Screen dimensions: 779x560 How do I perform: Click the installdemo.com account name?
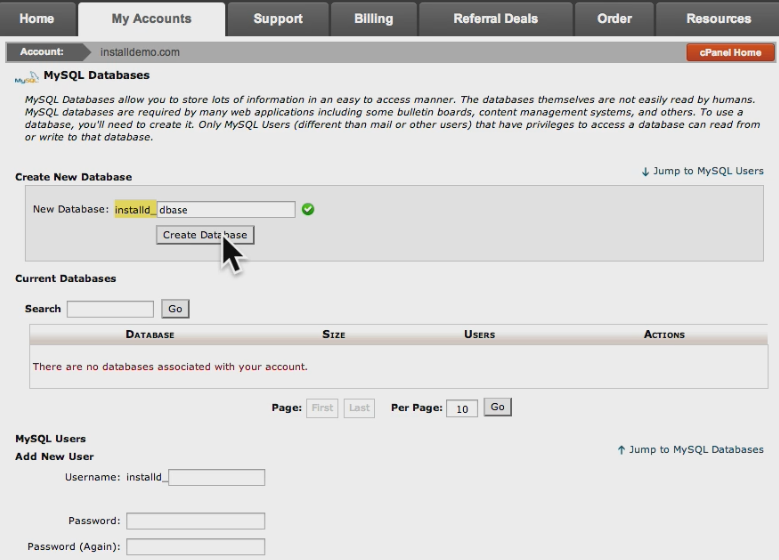(x=140, y=52)
